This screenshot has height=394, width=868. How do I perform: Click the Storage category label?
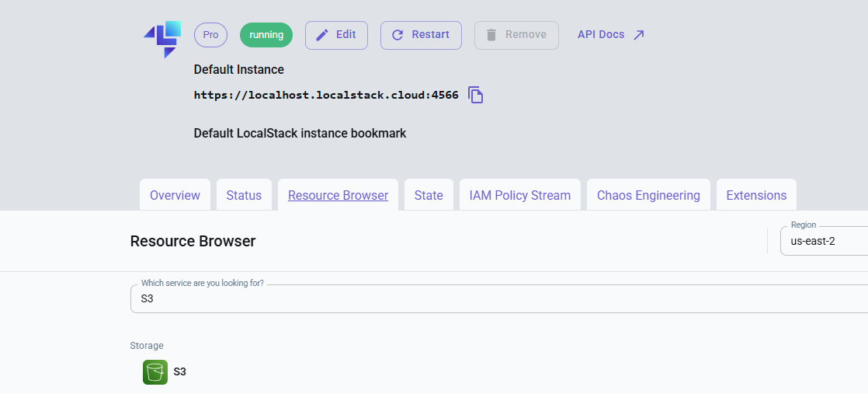(x=147, y=346)
